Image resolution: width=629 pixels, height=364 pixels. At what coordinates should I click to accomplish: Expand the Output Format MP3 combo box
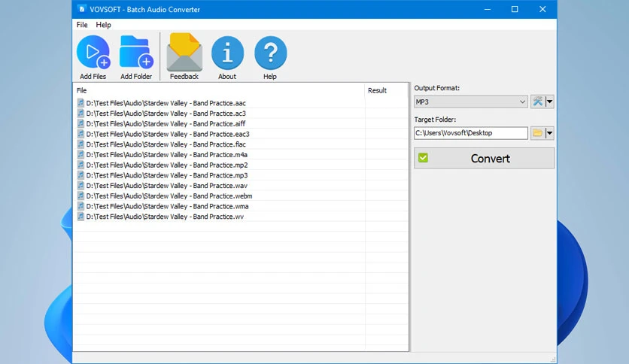470,102
